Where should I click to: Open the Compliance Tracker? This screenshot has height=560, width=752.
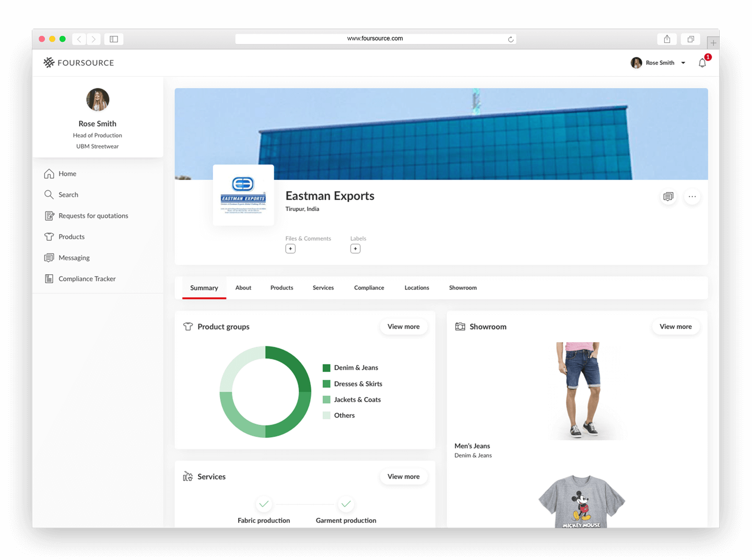(87, 278)
